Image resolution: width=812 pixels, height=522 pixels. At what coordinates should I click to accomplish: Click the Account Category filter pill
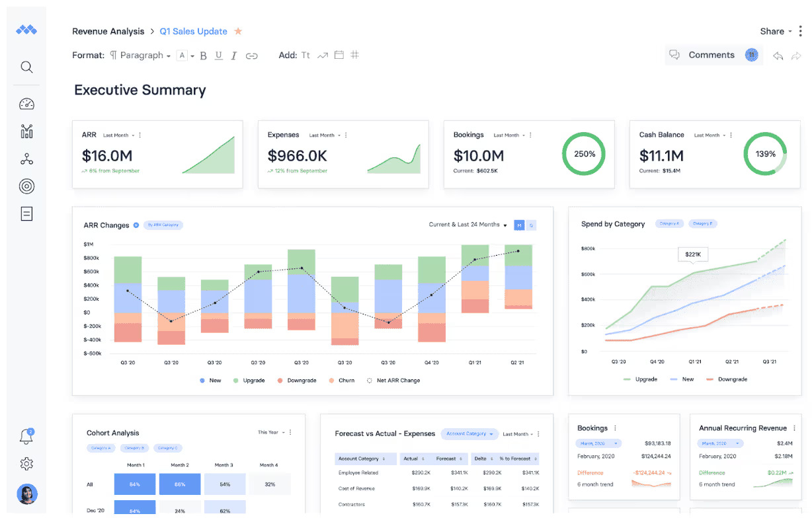click(x=469, y=434)
